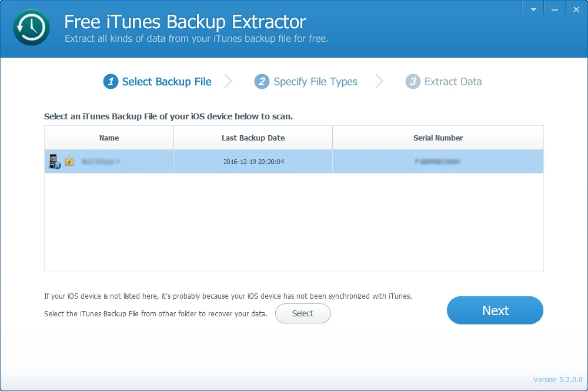Select the Extract Data step label
The image size is (588, 391).
point(452,82)
